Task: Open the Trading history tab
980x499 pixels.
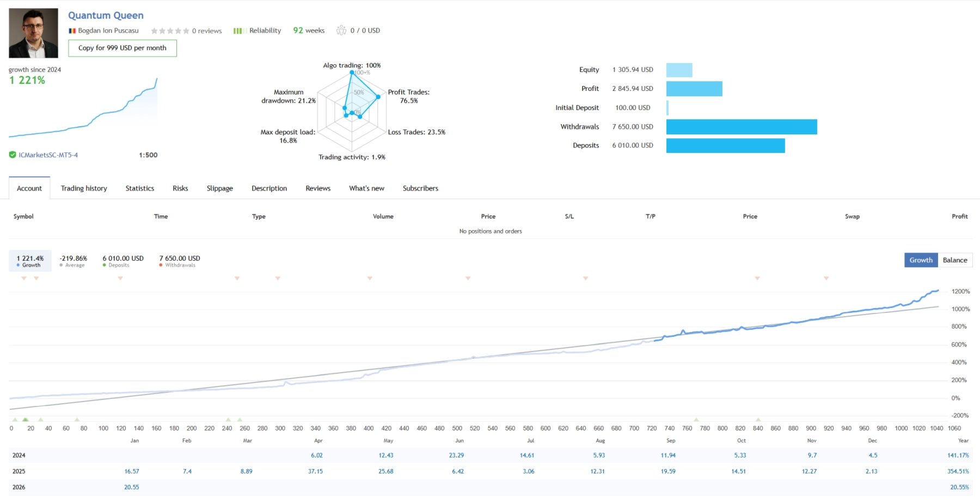Action: 84,188
